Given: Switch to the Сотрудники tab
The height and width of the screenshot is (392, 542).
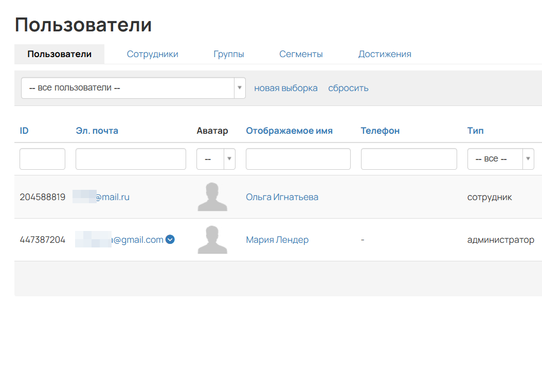Looking at the screenshot, I should [x=152, y=54].
